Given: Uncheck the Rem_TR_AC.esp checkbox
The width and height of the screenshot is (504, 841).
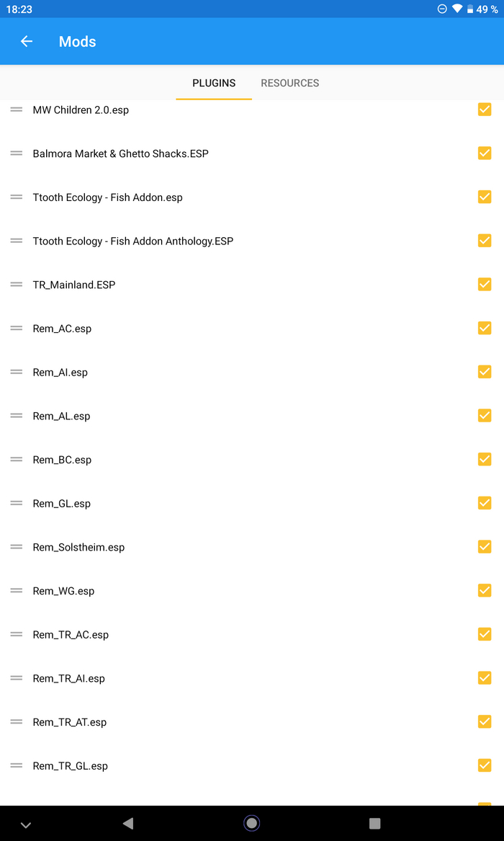Looking at the screenshot, I should (x=485, y=634).
